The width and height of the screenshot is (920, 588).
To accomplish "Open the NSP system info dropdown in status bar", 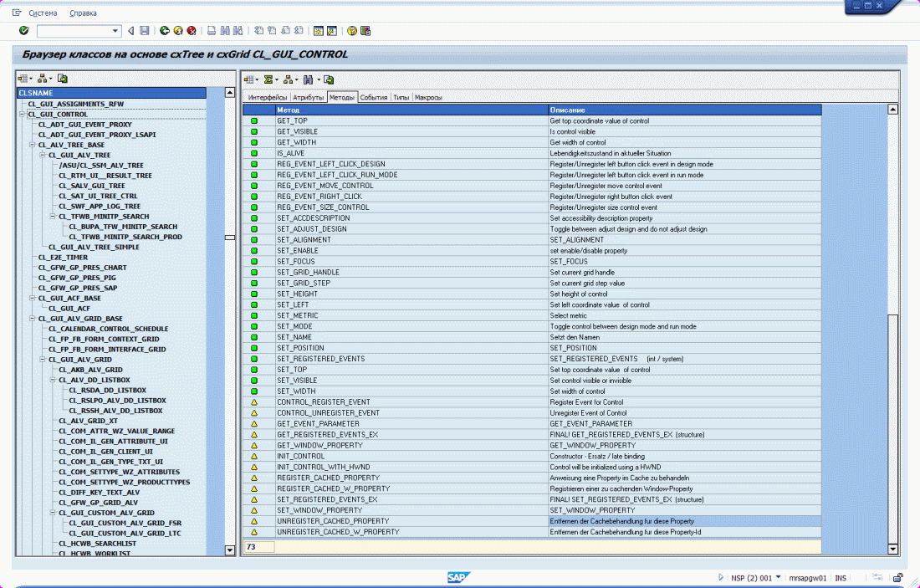I will pos(778,577).
